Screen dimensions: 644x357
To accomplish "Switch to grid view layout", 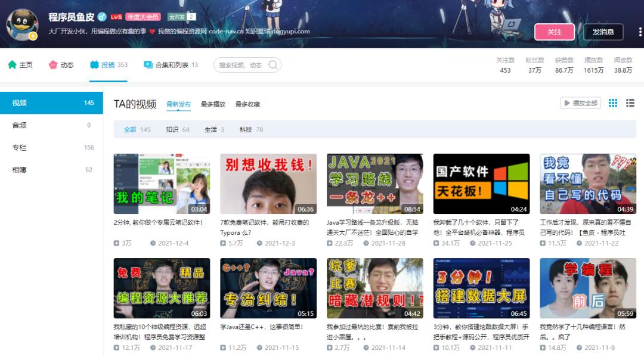I will coord(613,103).
